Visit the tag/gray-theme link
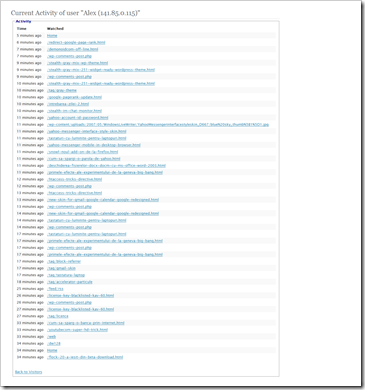This screenshot has width=365, height=390. click(62, 90)
